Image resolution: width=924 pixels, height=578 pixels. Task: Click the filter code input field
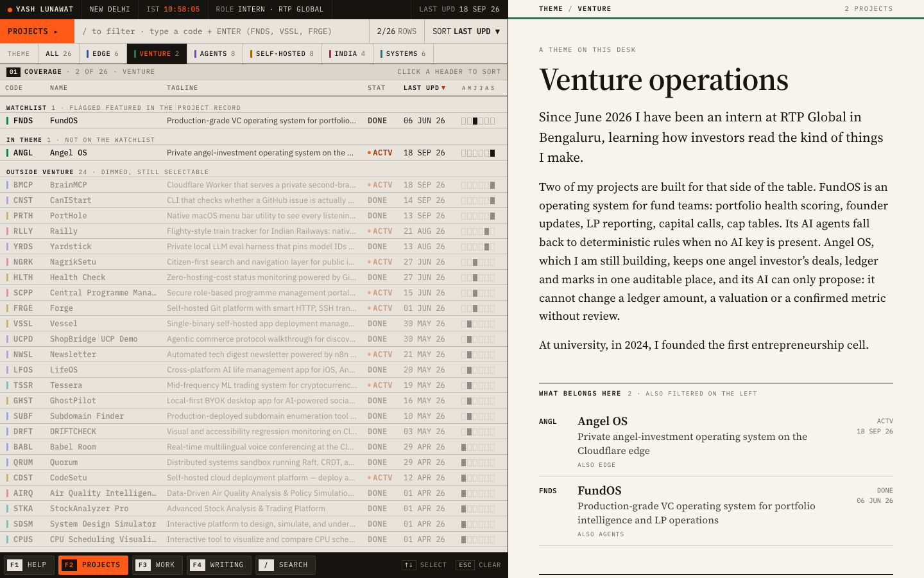[222, 31]
